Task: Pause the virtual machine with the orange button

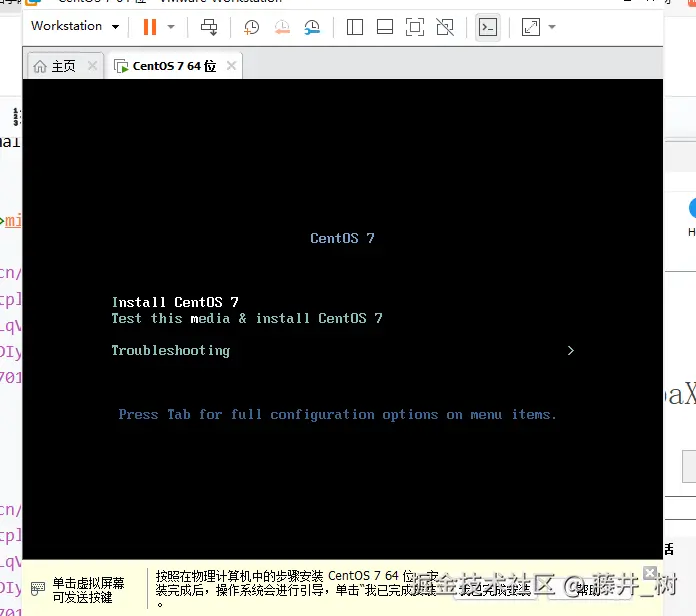Action: pos(150,27)
